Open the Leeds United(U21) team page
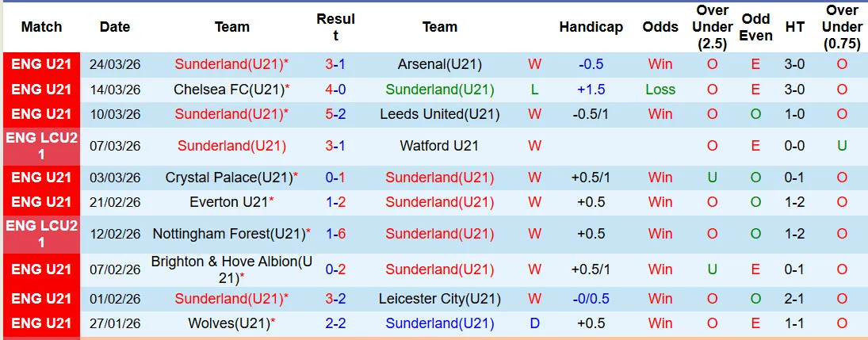Viewport: 868px width, 340px height. (x=440, y=114)
